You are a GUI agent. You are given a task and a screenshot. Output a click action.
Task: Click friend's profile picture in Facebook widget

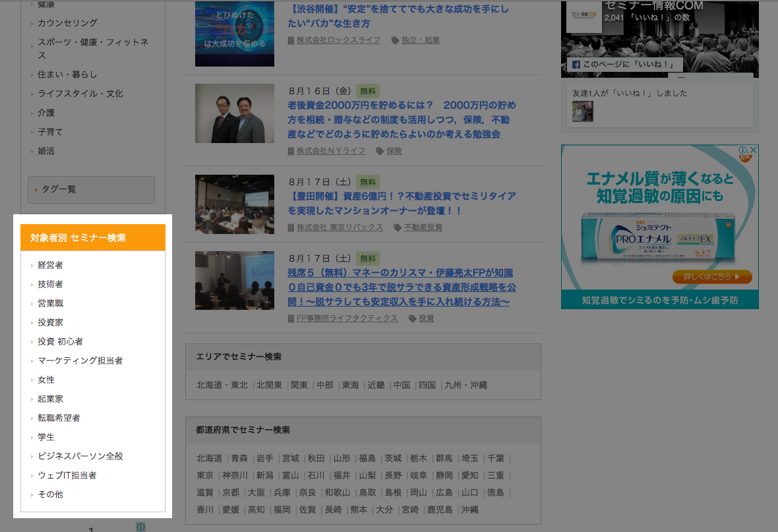pyautogui.click(x=582, y=111)
